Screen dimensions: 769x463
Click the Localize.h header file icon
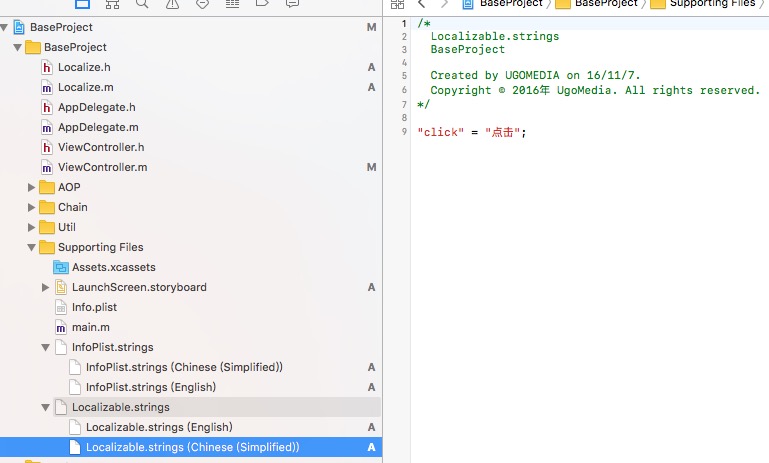click(47, 67)
